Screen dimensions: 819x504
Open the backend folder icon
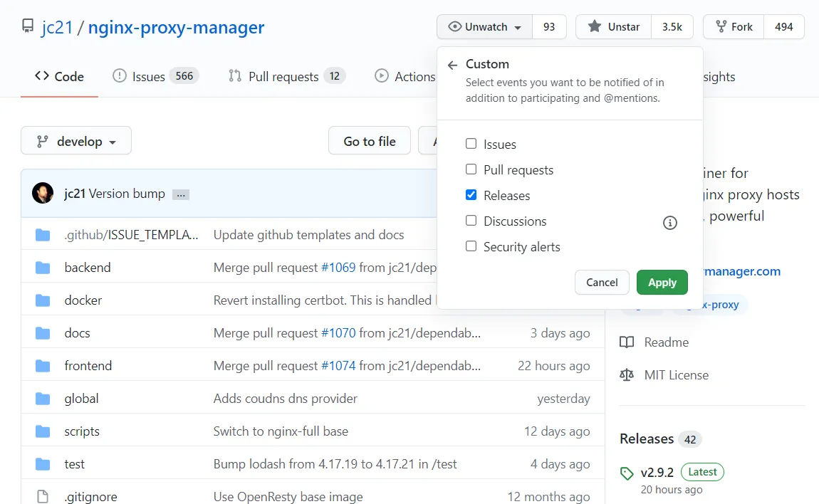click(43, 268)
